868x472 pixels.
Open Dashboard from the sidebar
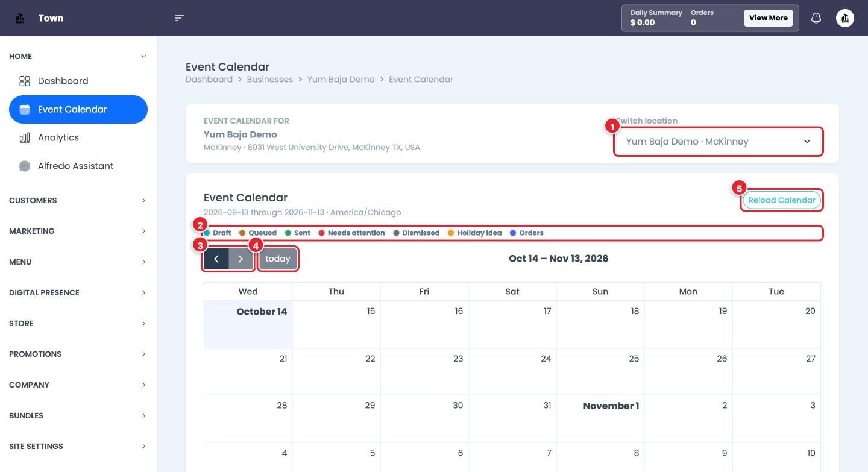(x=78, y=81)
